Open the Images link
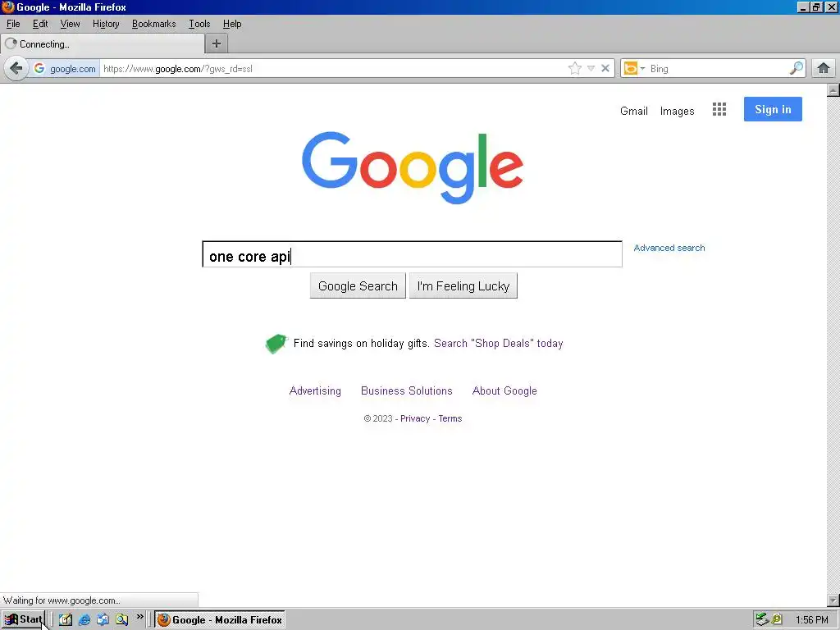Image resolution: width=840 pixels, height=630 pixels. tap(677, 111)
